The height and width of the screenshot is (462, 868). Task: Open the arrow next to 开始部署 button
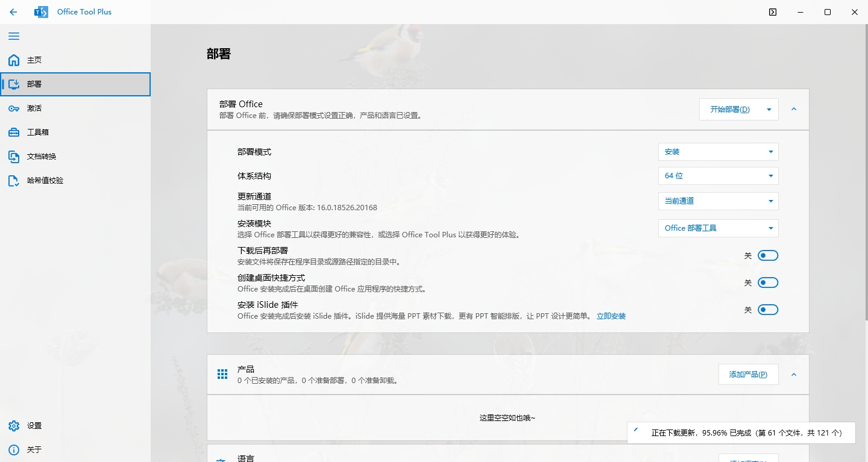(769, 110)
